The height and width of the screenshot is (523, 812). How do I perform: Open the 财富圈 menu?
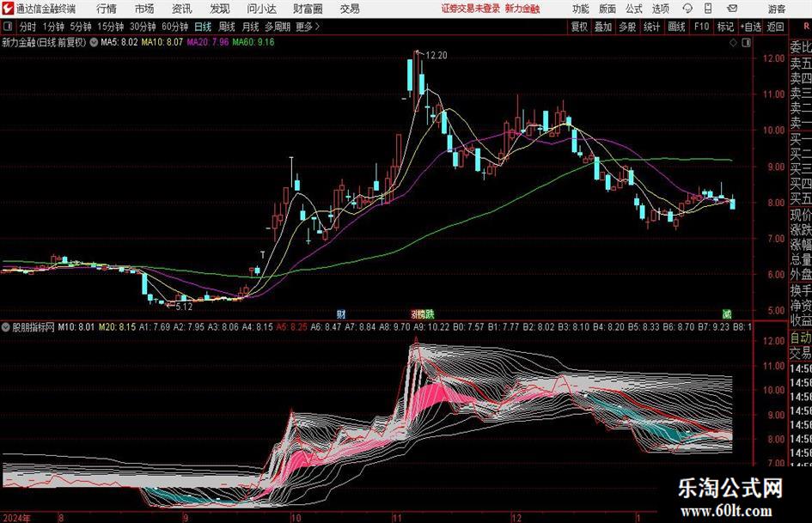(x=308, y=9)
